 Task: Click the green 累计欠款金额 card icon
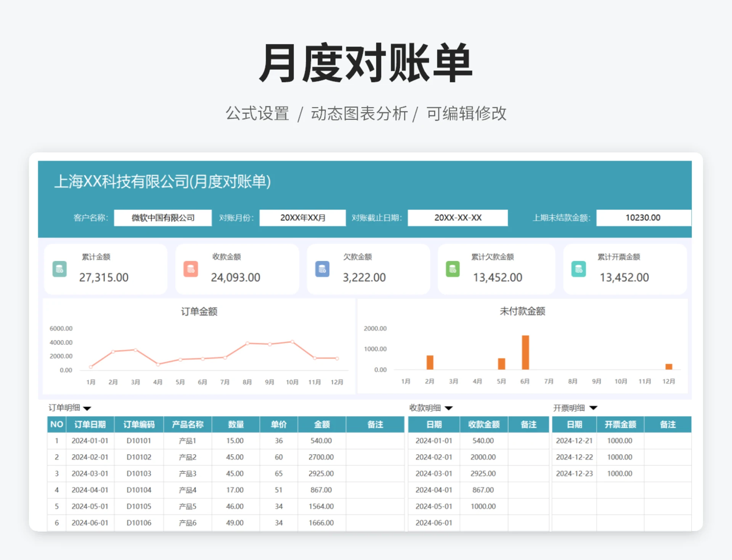(x=453, y=269)
